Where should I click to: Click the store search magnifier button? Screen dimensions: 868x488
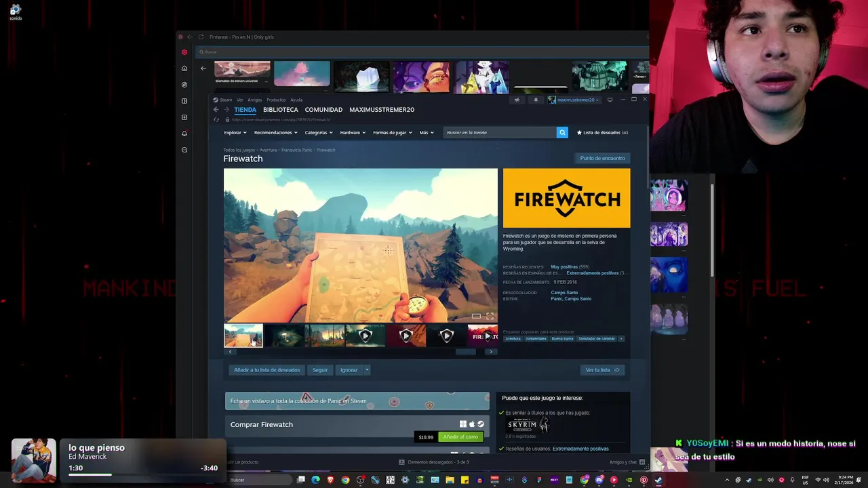[562, 133]
